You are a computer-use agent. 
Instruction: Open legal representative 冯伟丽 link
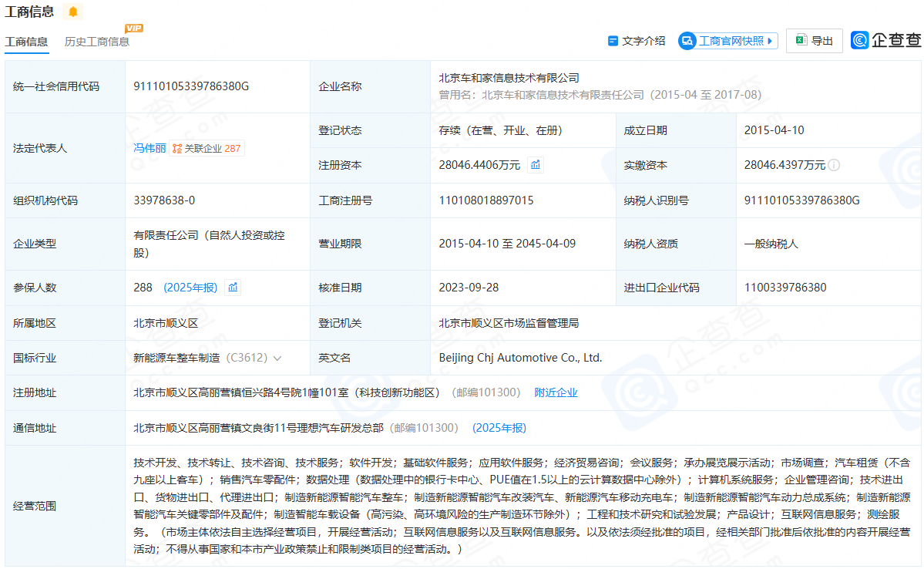(150, 148)
